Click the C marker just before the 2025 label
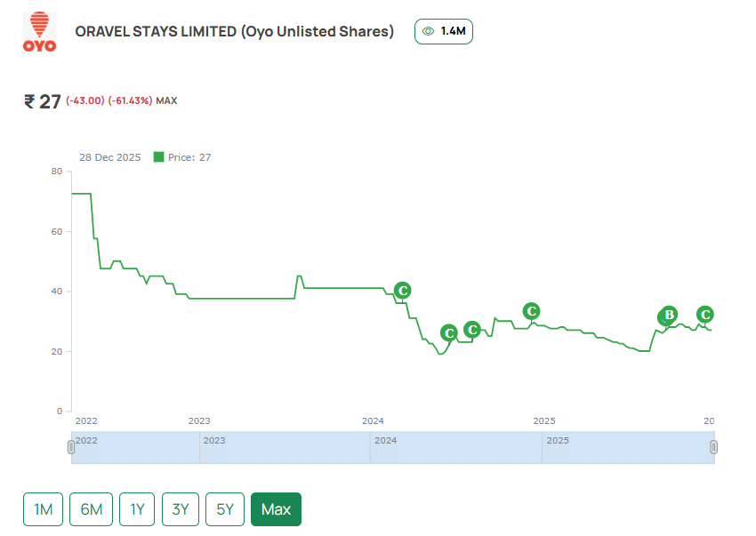 coord(531,311)
